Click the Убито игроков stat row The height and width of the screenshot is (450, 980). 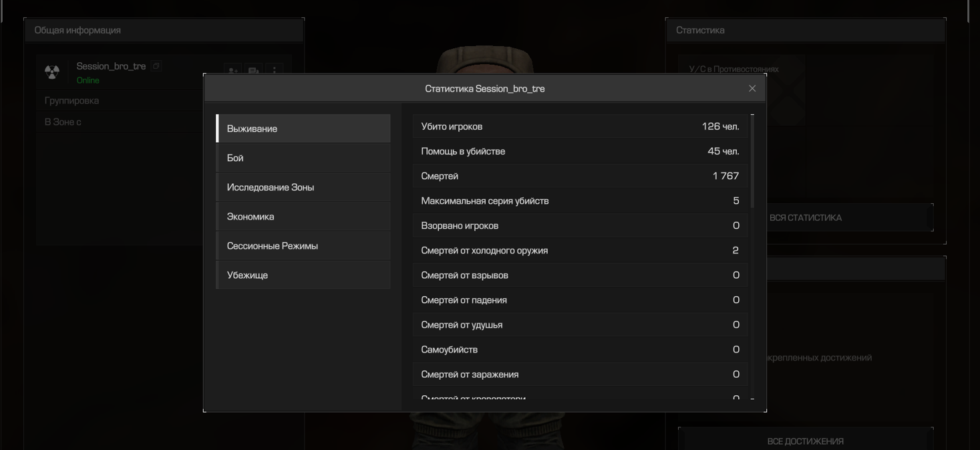pos(580,126)
